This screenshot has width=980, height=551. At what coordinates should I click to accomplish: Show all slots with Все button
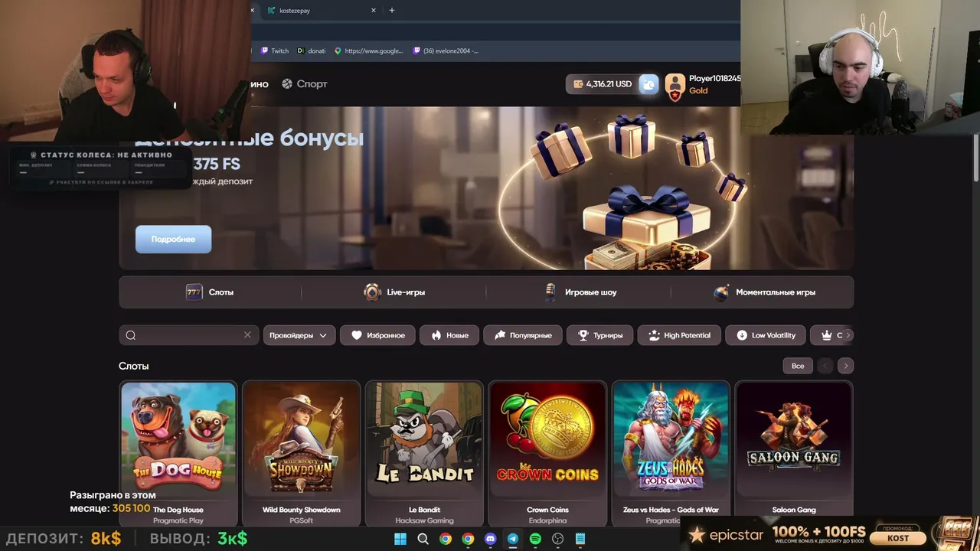coord(798,366)
